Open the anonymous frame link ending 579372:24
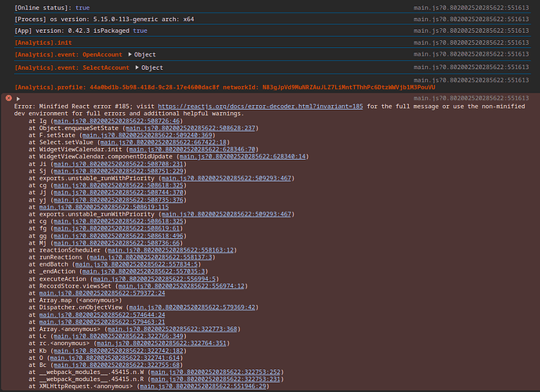 click(x=102, y=293)
